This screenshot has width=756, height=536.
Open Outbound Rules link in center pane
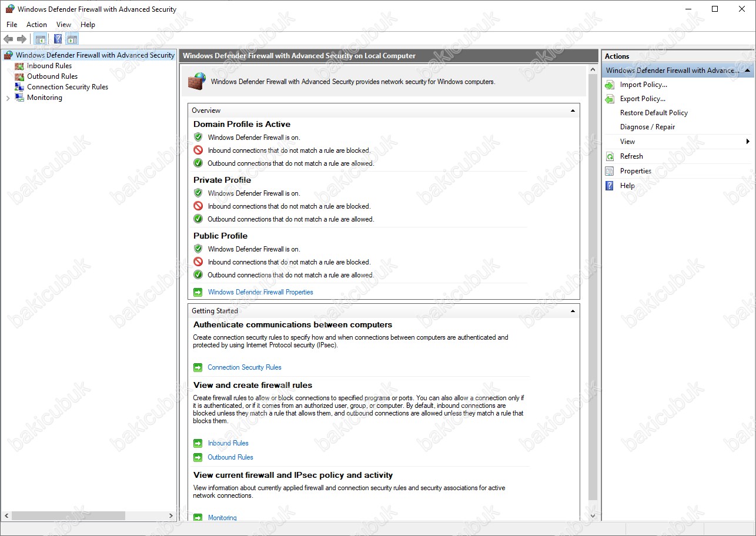[x=230, y=457]
